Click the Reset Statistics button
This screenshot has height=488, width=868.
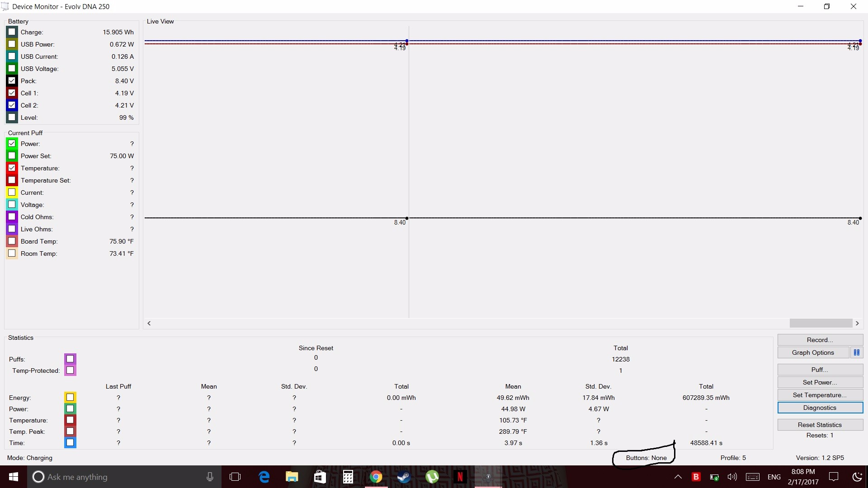pos(820,425)
